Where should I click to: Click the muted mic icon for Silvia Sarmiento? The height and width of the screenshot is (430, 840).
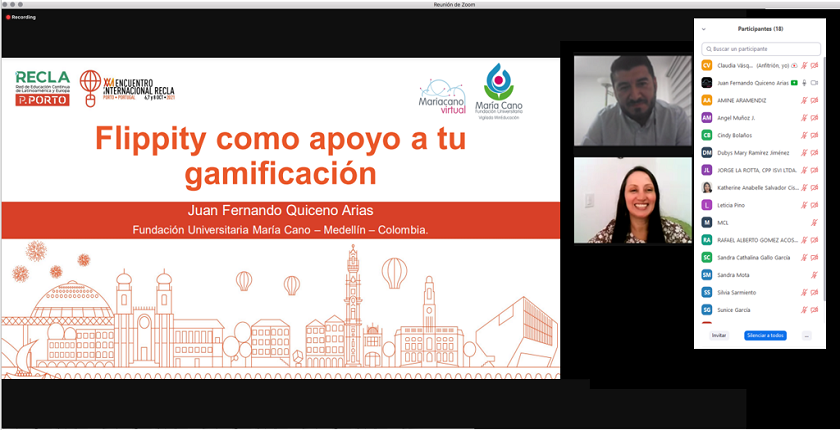804,292
